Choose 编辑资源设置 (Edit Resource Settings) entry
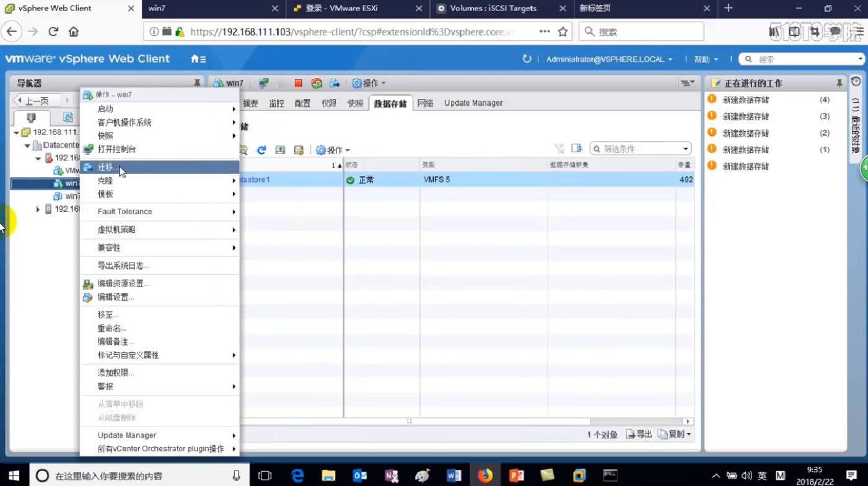This screenshot has width=868, height=486. [160, 284]
